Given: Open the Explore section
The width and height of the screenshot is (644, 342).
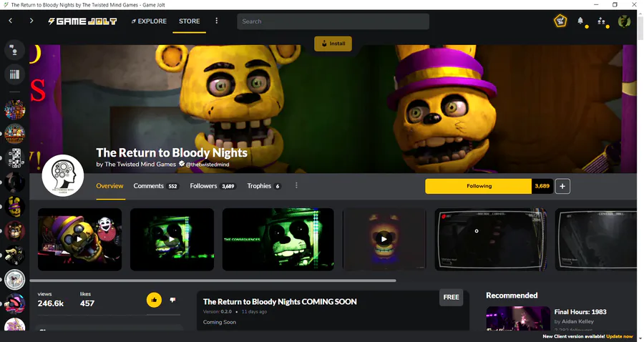Looking at the screenshot, I should pos(149,21).
